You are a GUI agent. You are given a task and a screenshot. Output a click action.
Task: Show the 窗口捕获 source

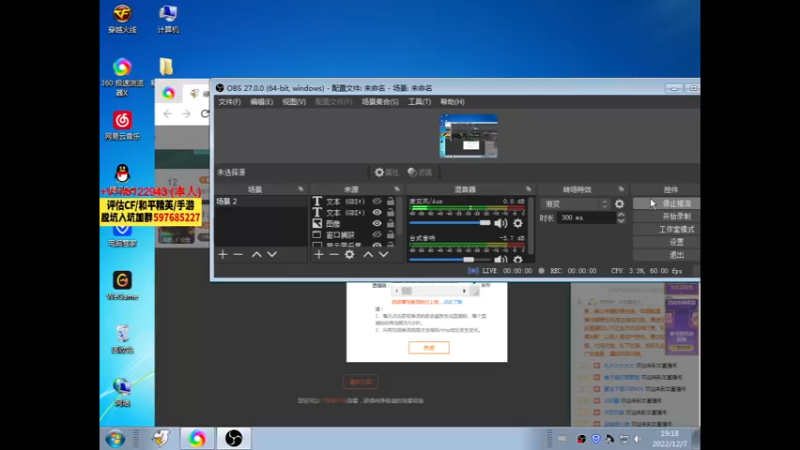pyautogui.click(x=377, y=235)
